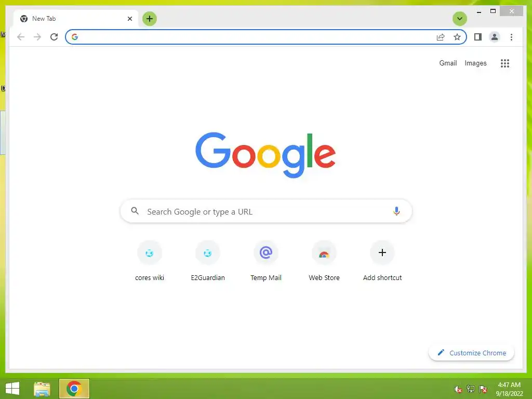Image resolution: width=532 pixels, height=399 pixels.
Task: Open File Explorer from the taskbar
Action: pyautogui.click(x=42, y=389)
